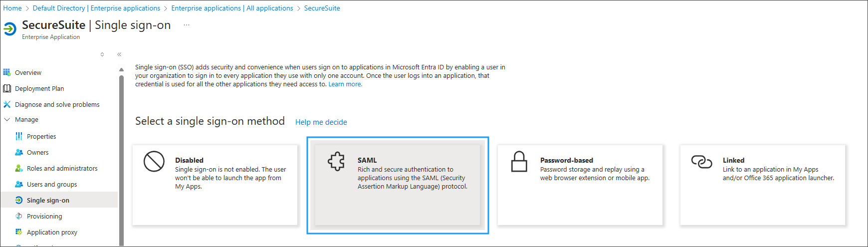Choose the Disabled sign-on option
The height and width of the screenshot is (247, 868).
coord(215,185)
